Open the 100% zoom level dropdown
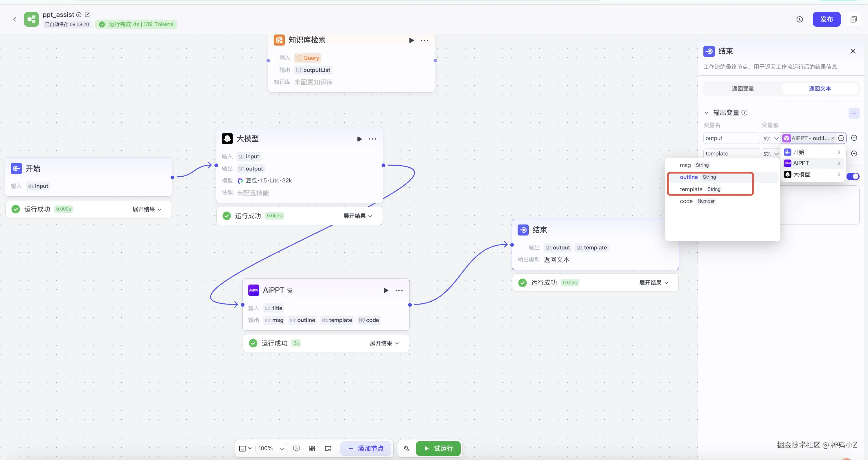Image resolution: width=868 pixels, height=460 pixels. (272, 448)
